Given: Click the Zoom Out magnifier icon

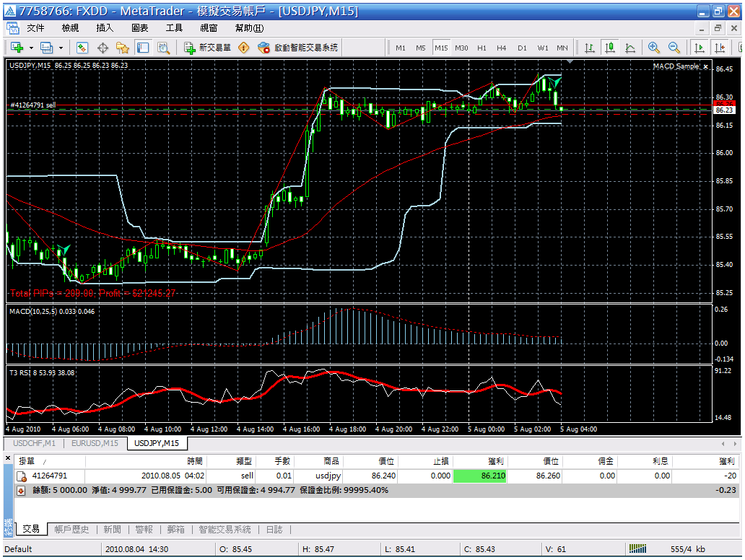Looking at the screenshot, I should click(674, 48).
